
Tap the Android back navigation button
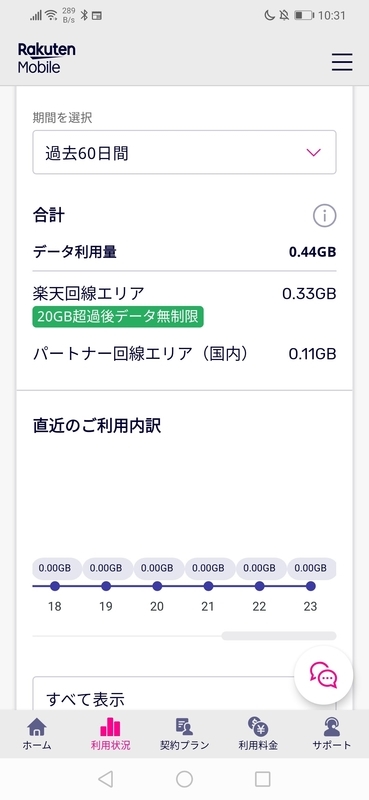pyautogui.click(x=105, y=779)
